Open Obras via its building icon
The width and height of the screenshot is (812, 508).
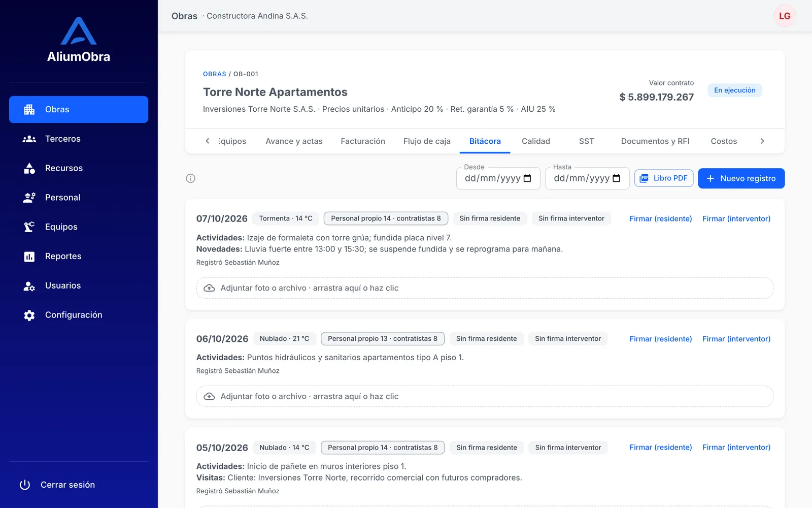coord(29,110)
